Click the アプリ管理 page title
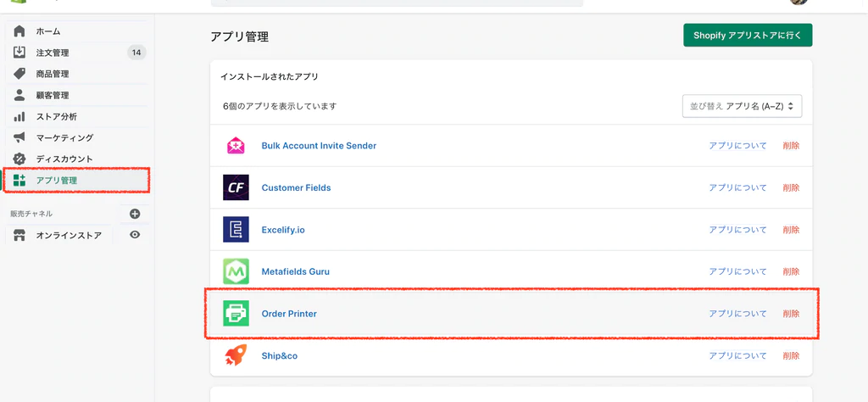 point(239,37)
